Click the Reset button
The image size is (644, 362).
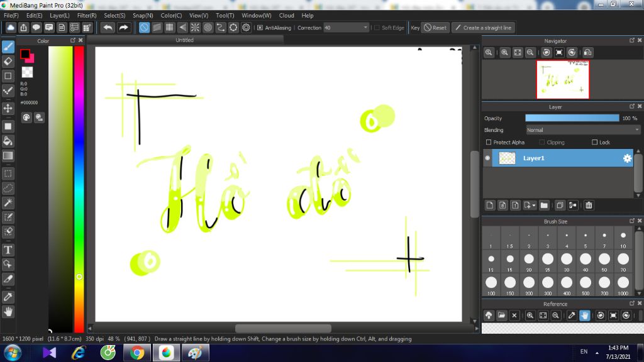(x=435, y=28)
